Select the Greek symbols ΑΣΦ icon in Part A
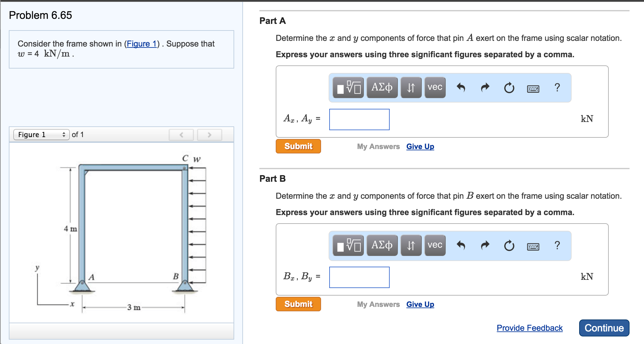 pyautogui.click(x=382, y=88)
